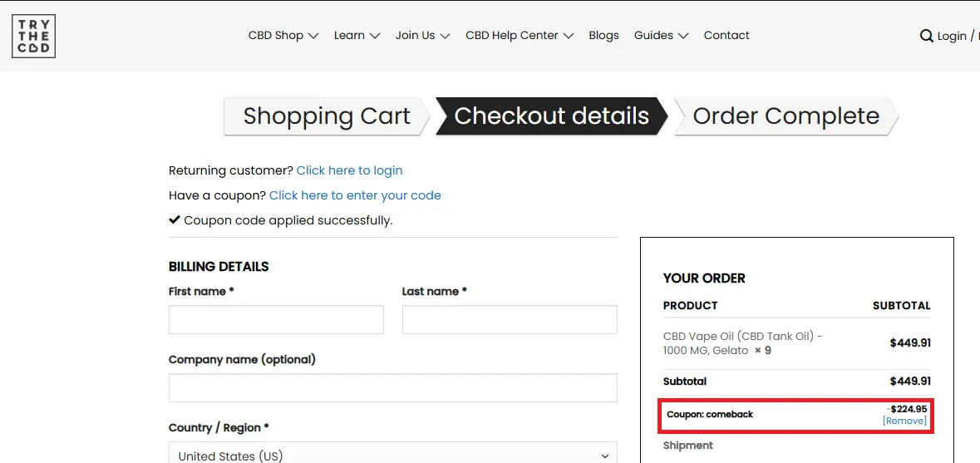980x463 pixels.
Task: Click 'Click here to enter your code'
Action: (x=355, y=195)
